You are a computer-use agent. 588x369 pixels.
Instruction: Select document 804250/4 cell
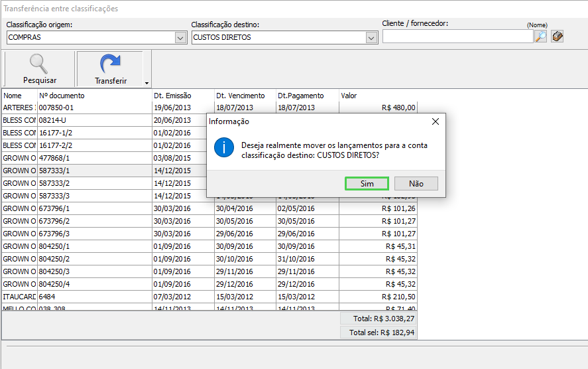click(x=95, y=284)
